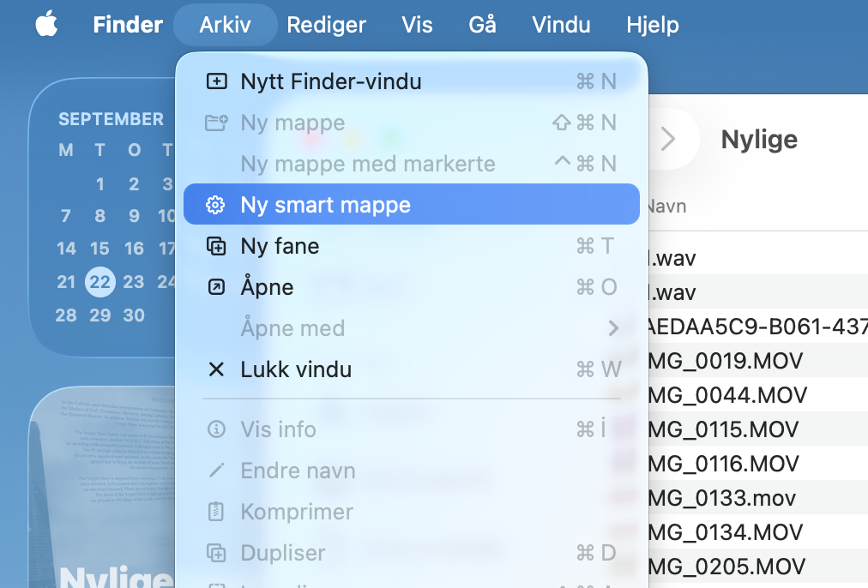Click date 8 in the calendar widget

(99, 216)
